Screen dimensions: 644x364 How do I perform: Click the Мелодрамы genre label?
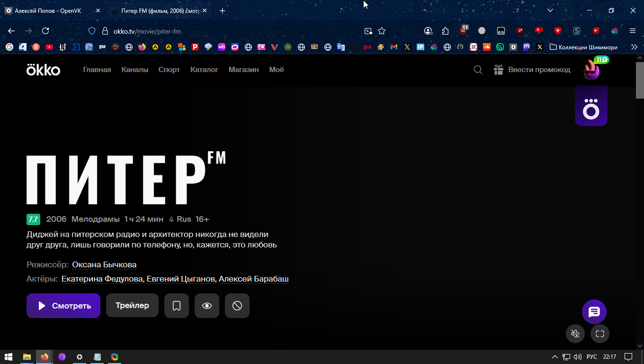click(x=96, y=219)
